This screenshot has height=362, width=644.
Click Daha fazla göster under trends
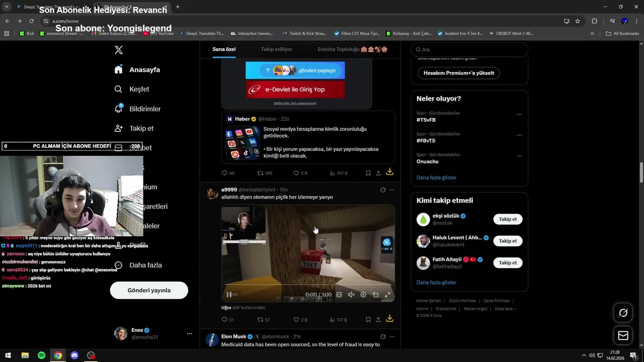[x=436, y=177]
